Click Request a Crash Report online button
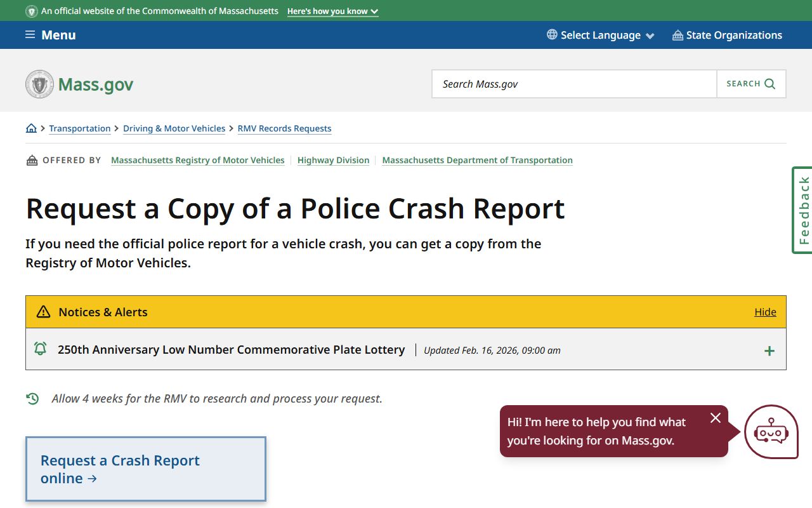The image size is (812, 508). (146, 469)
